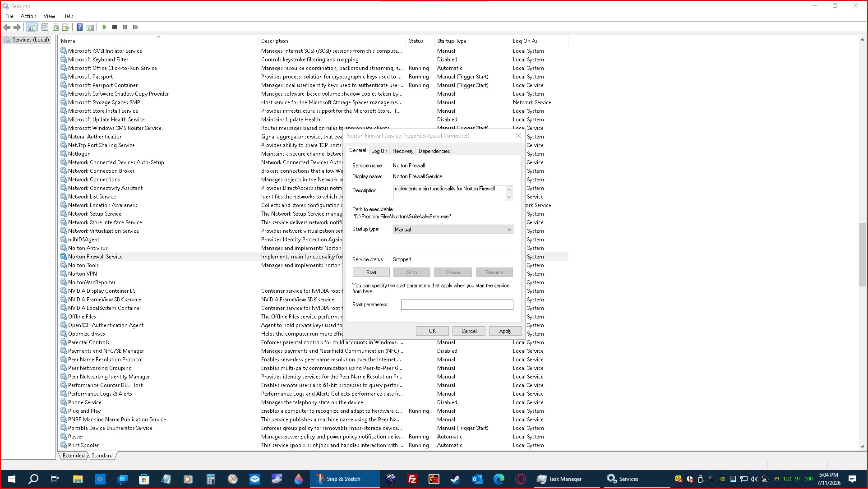
Task: Click Apply in the properties dialog
Action: 505,331
